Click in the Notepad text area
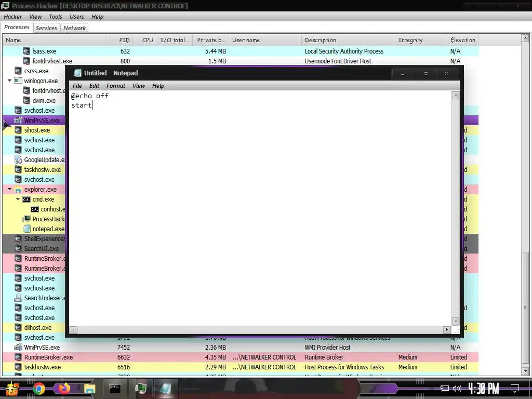Screen dimensions: 532x399 pyautogui.click(x=260, y=208)
